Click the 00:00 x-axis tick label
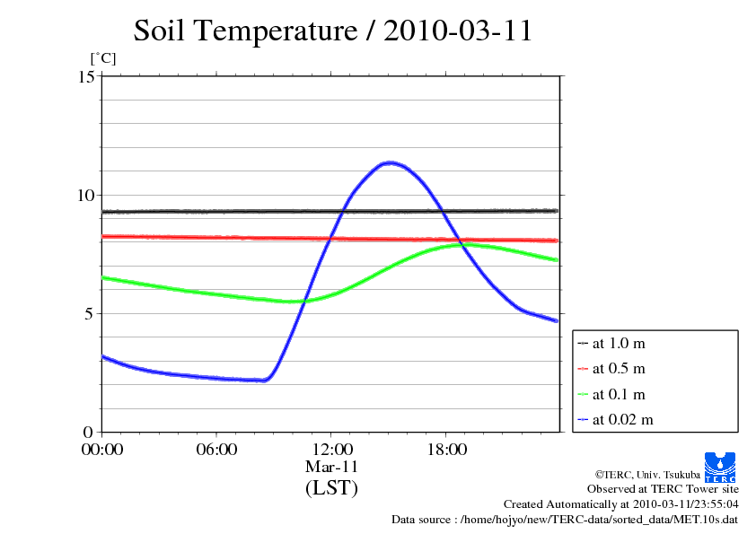756x534 pixels. 101,450
